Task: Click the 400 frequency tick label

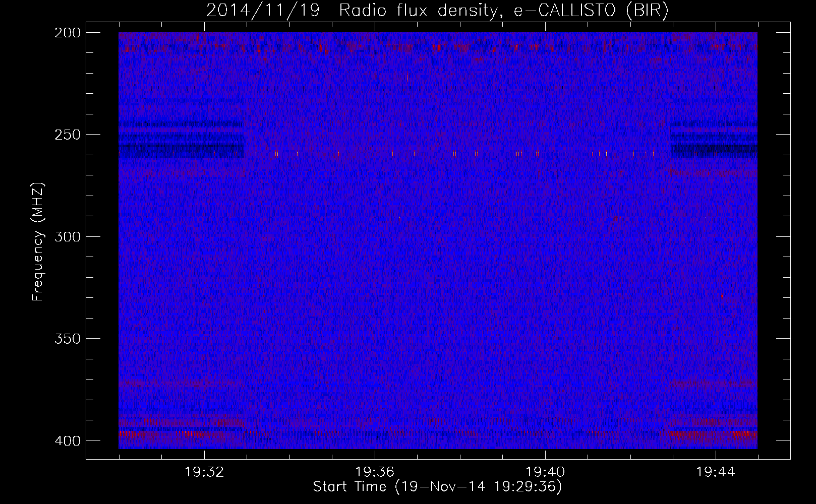Action: coord(67,440)
